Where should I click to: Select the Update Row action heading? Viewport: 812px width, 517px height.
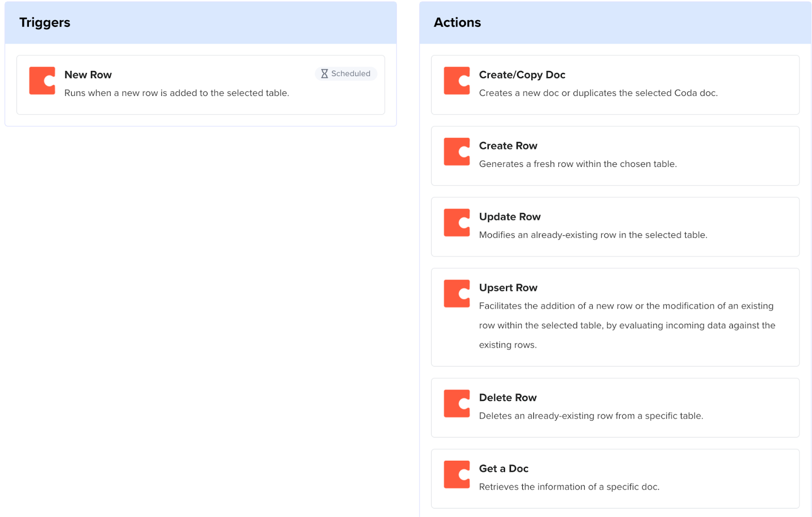[x=510, y=217]
